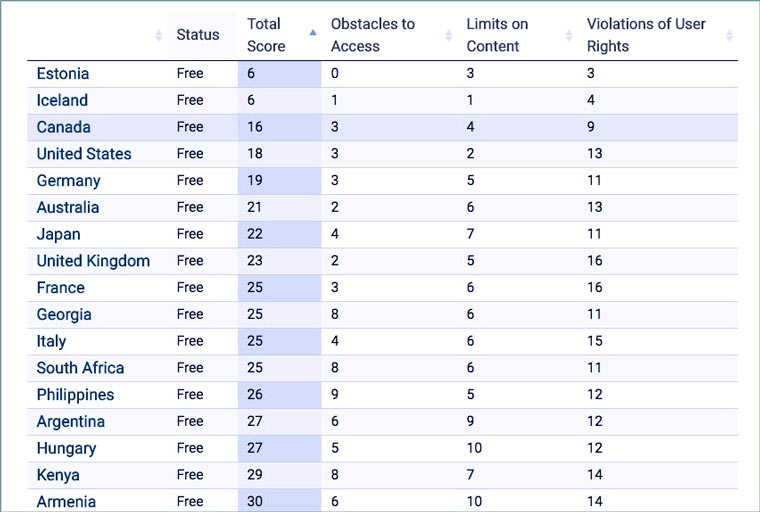Click the highlighted Total Score cell for Japan
Viewport: 760px width, 512px height.
click(279, 234)
